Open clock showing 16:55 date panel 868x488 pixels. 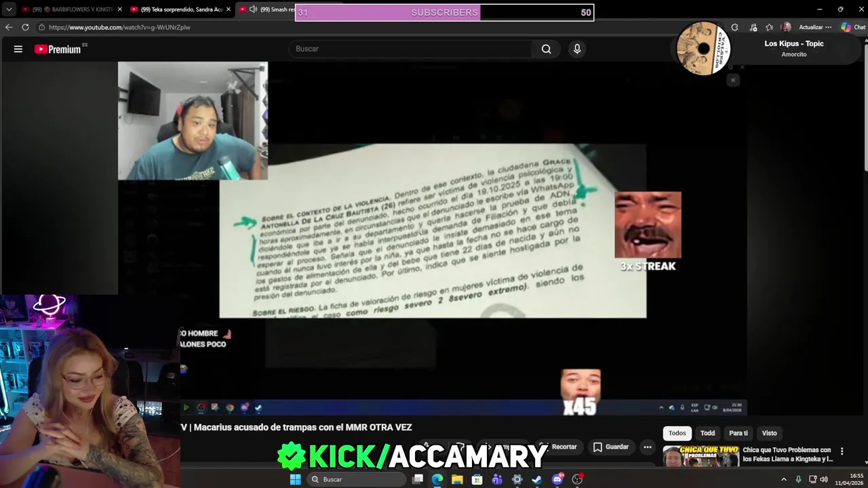849,479
